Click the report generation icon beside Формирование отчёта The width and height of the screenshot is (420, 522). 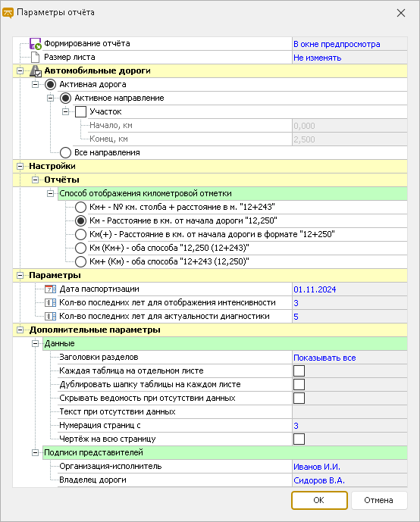(36, 44)
